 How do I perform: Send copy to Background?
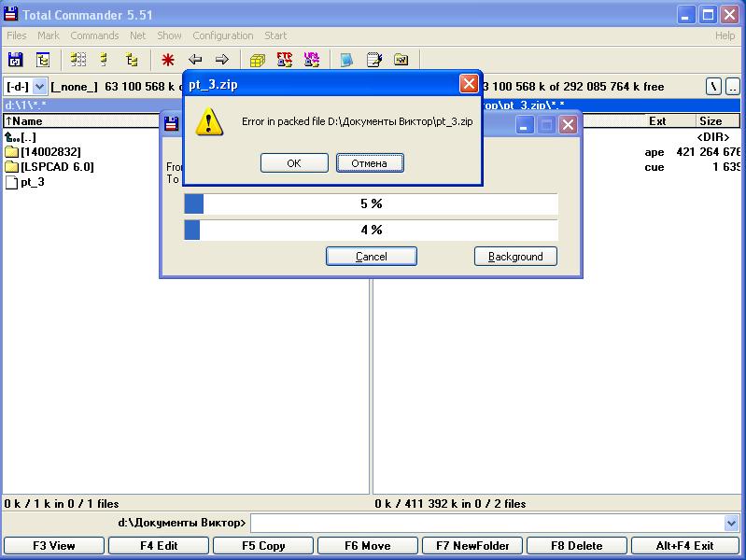tap(515, 257)
